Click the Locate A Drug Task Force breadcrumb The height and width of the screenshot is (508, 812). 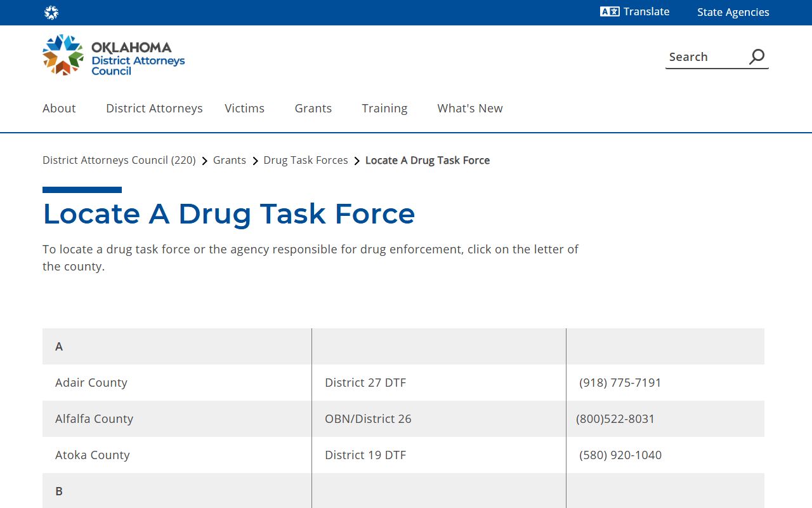(428, 160)
